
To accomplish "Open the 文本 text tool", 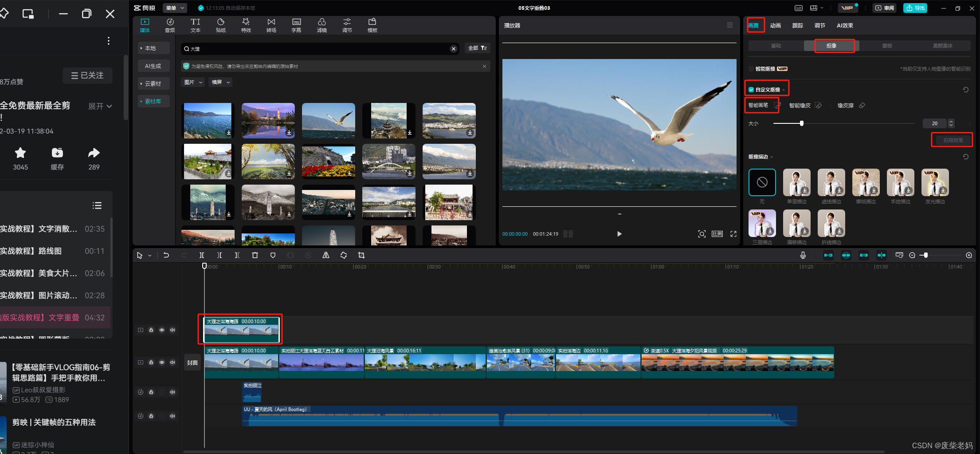I will tap(196, 25).
